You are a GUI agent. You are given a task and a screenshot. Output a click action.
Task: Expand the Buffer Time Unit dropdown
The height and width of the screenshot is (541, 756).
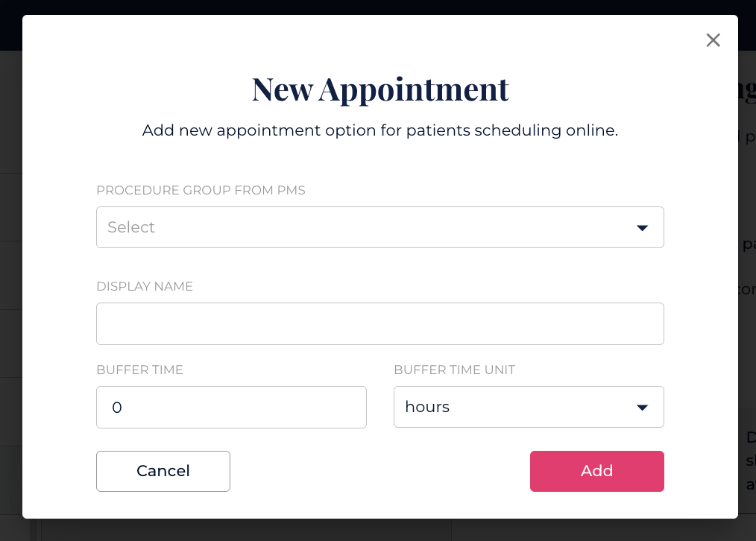point(528,407)
